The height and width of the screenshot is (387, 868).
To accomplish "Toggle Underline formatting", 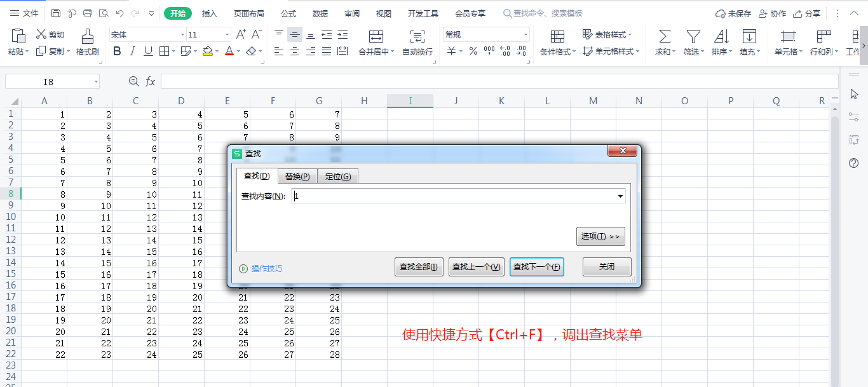I will (x=148, y=51).
